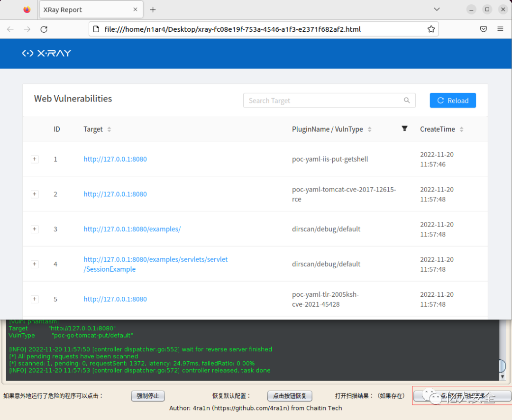Expand row 1 details with plus box
512x420 pixels.
[35, 159]
